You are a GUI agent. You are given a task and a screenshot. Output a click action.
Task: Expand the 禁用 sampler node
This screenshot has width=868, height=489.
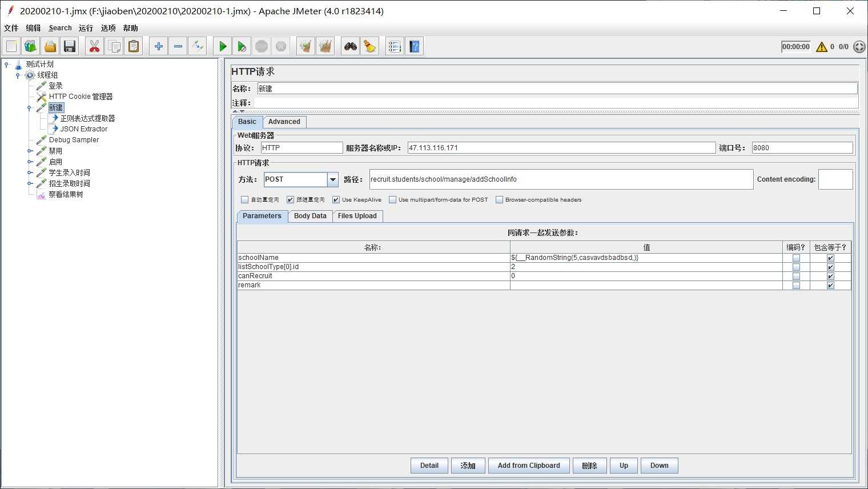(30, 151)
